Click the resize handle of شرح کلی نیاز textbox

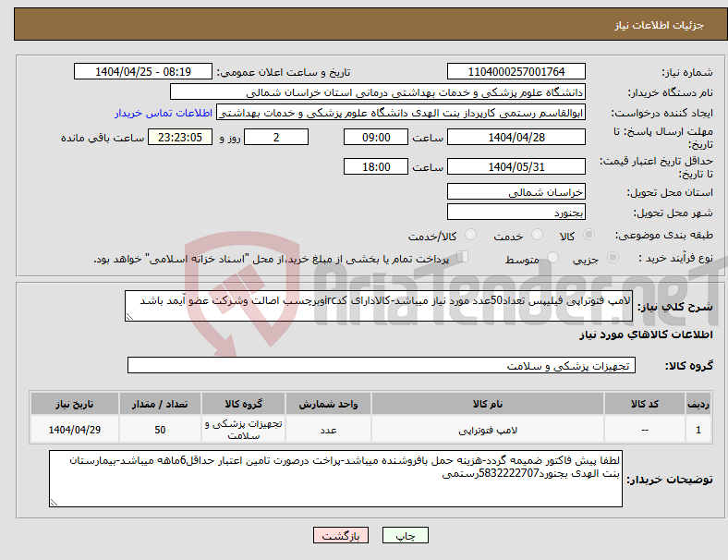pos(129,317)
